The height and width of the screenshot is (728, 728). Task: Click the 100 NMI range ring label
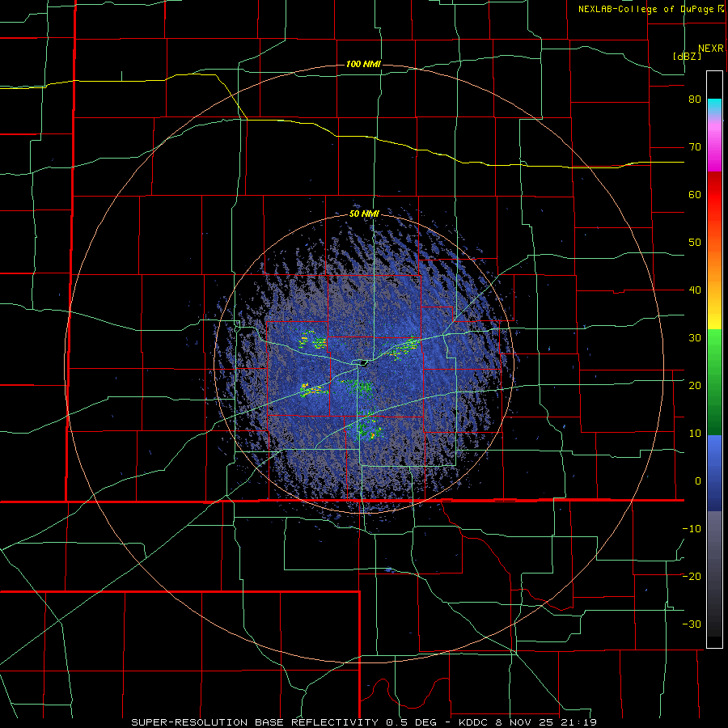pos(363,64)
